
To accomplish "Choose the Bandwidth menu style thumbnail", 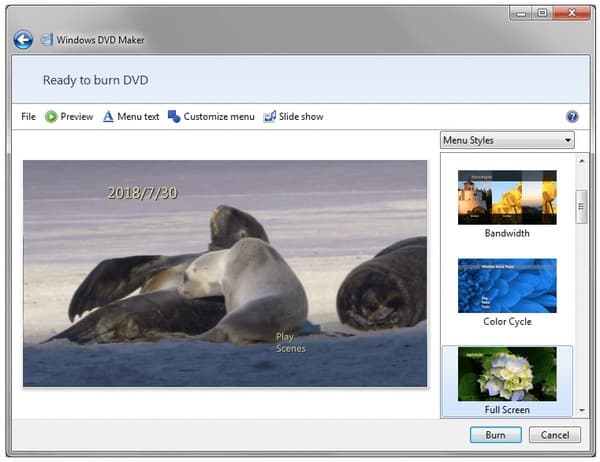I will point(507,197).
